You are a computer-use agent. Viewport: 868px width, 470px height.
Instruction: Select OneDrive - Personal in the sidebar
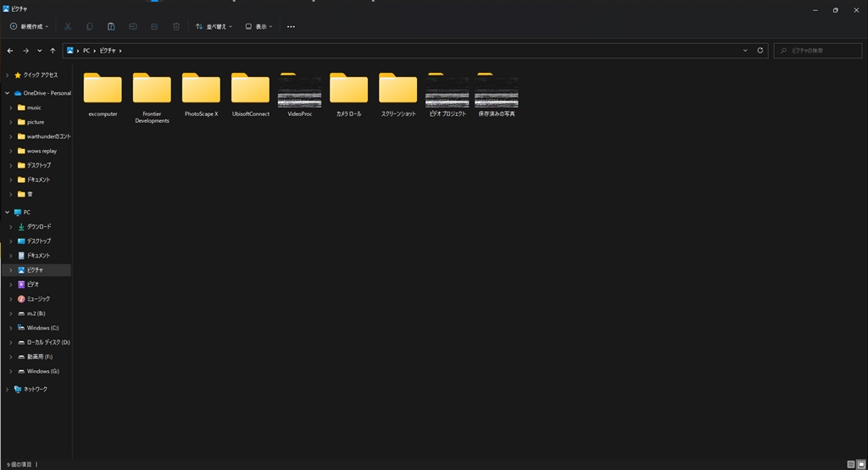[42, 93]
